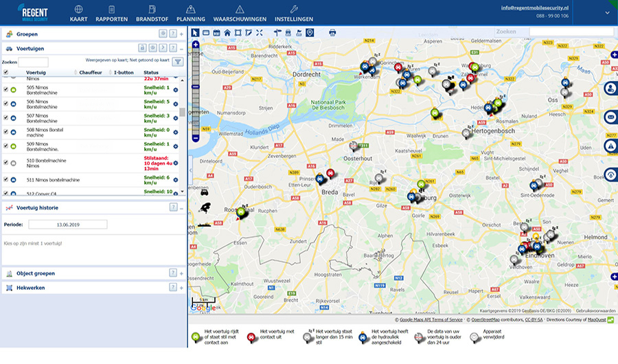Click the info@regentmobilesecurity.nl email link
Viewport: 618px width, 364px height.
point(534,8)
